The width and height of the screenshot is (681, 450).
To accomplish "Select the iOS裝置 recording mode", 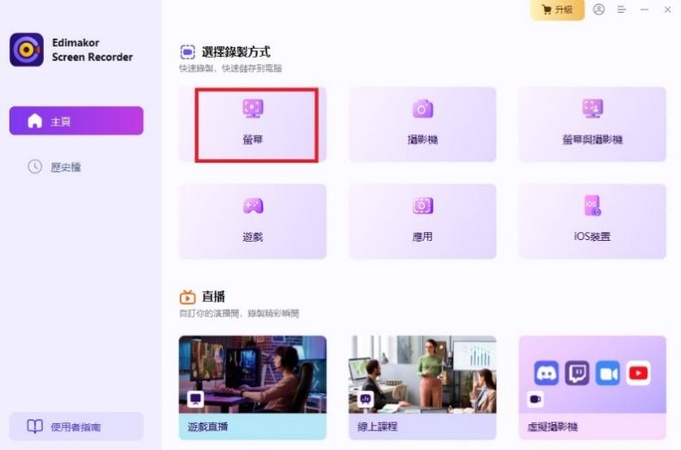I will click(592, 222).
